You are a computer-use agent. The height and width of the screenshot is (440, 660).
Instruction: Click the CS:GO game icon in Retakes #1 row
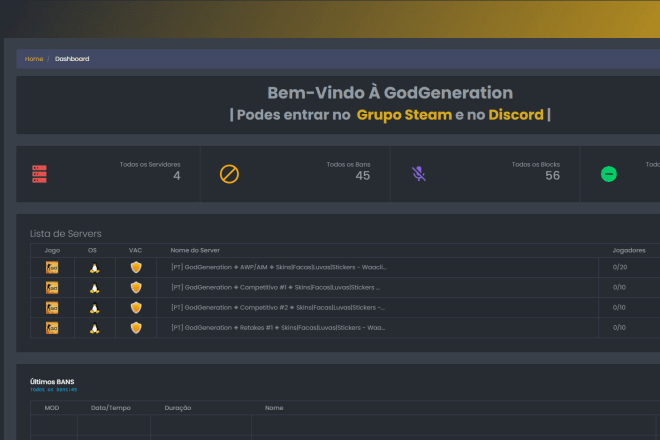point(52,328)
